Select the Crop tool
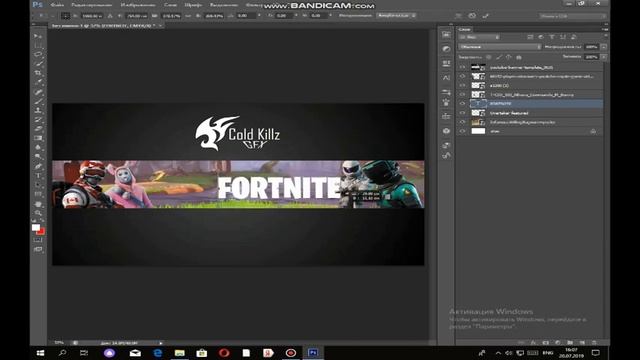Viewport: 640px width, 360px height. point(38,73)
